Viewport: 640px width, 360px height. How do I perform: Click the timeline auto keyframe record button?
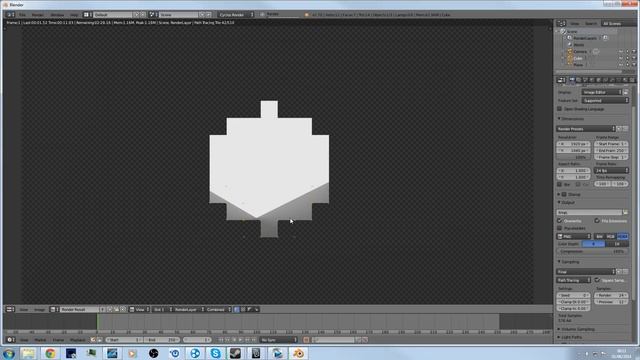pyautogui.click(x=306, y=340)
